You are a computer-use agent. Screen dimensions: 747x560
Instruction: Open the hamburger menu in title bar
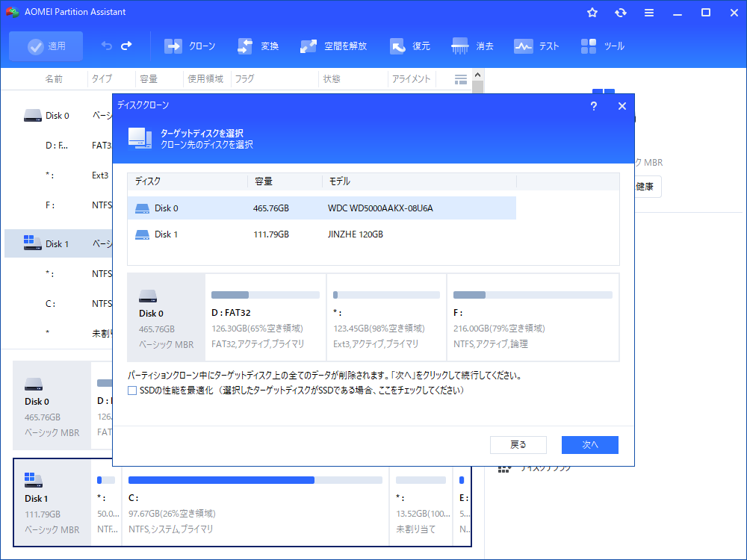click(x=649, y=13)
